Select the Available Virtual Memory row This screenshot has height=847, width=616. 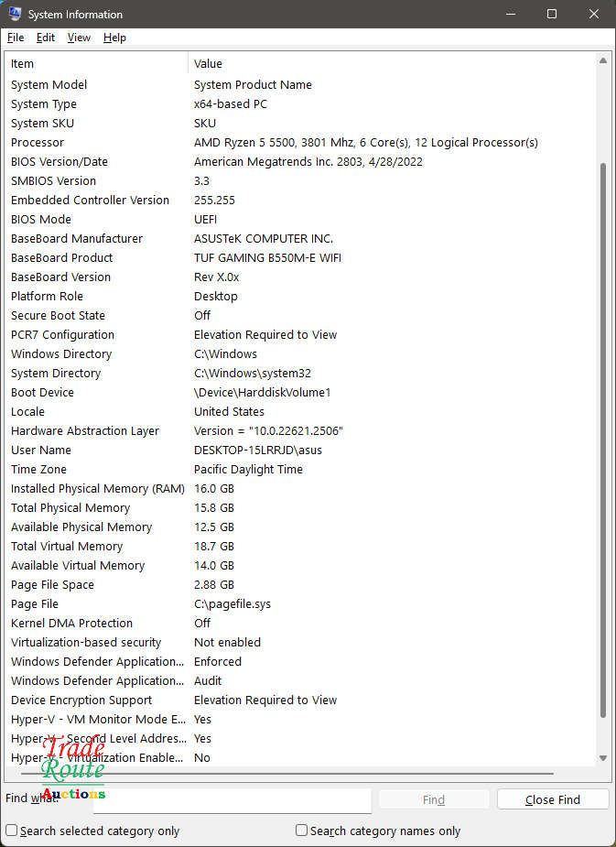[x=300, y=566]
